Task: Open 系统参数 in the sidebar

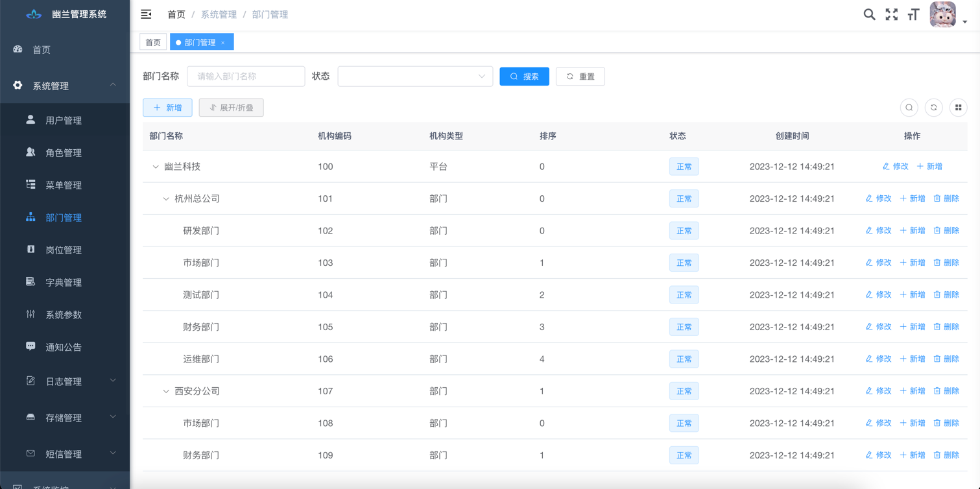Action: tap(65, 315)
